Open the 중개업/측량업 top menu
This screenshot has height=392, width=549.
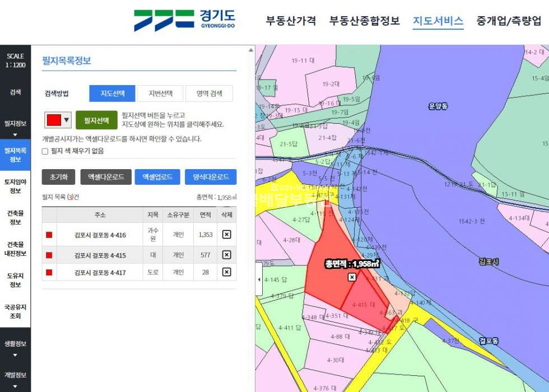tap(509, 21)
